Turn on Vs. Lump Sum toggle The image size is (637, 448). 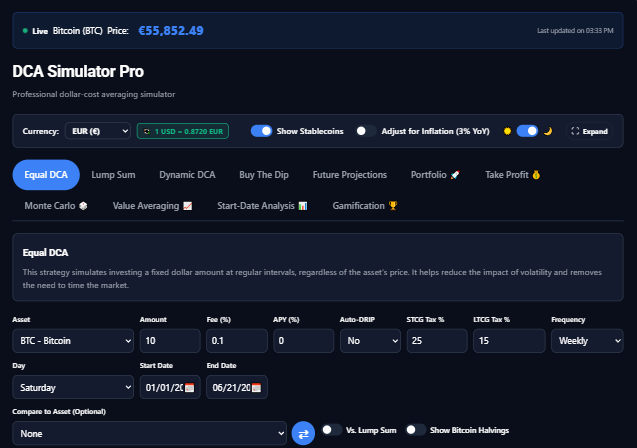[332, 430]
